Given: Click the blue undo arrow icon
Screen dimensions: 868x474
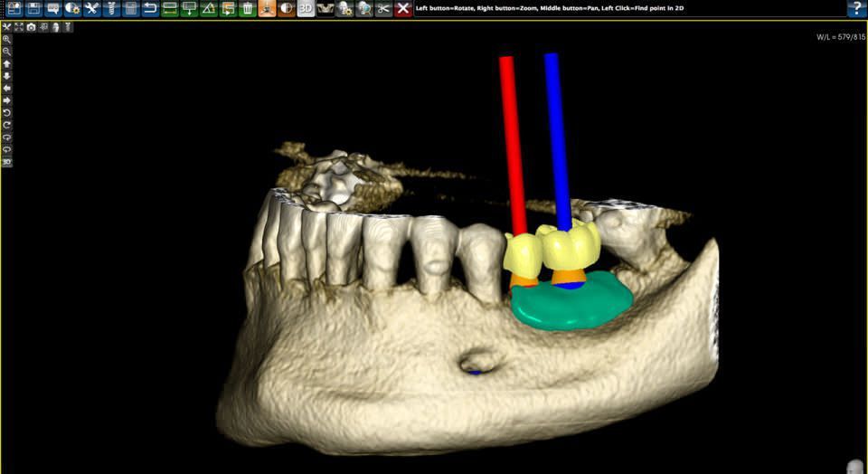Looking at the screenshot, I should 150,8.
